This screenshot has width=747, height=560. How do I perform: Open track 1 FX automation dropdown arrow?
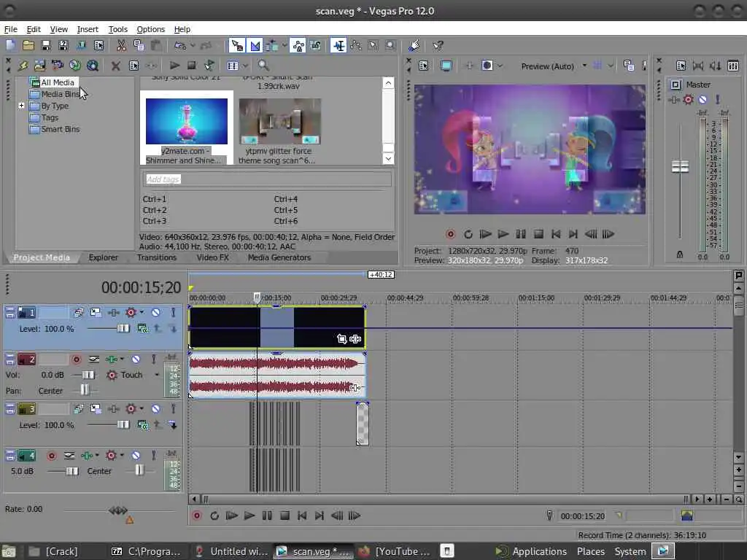click(x=142, y=313)
